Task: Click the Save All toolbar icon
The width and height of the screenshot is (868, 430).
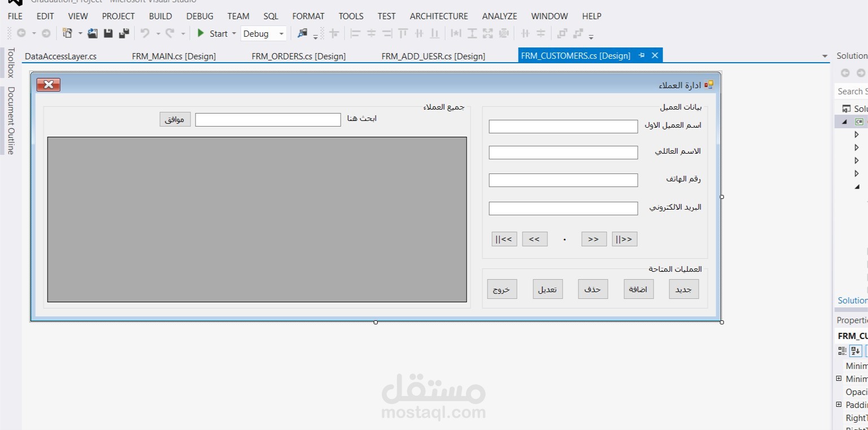Action: pos(124,33)
